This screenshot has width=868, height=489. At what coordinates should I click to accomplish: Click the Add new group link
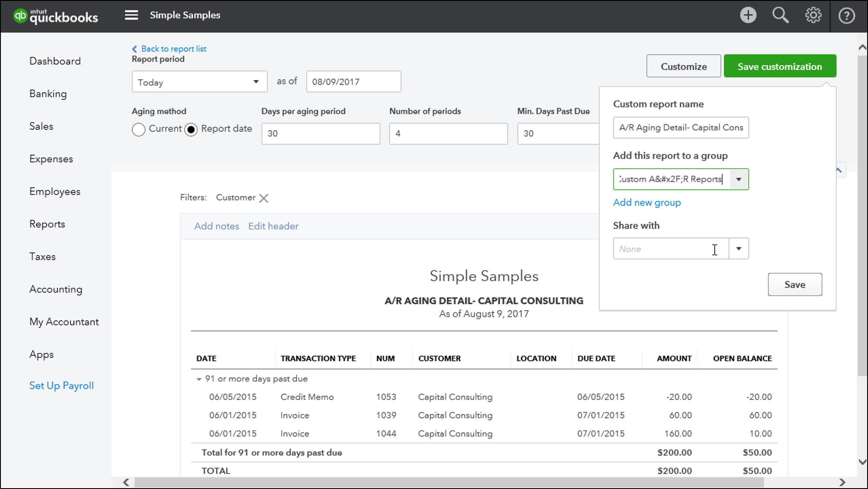coord(647,202)
